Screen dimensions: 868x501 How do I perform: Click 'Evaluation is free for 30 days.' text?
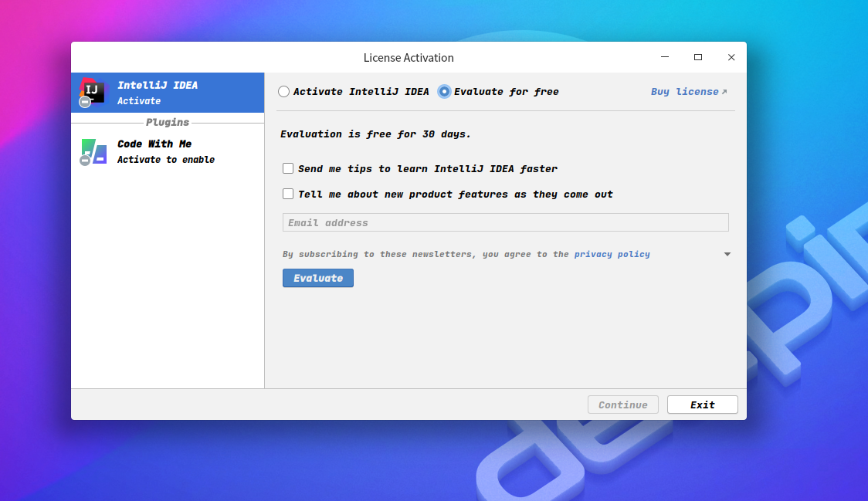click(x=375, y=134)
